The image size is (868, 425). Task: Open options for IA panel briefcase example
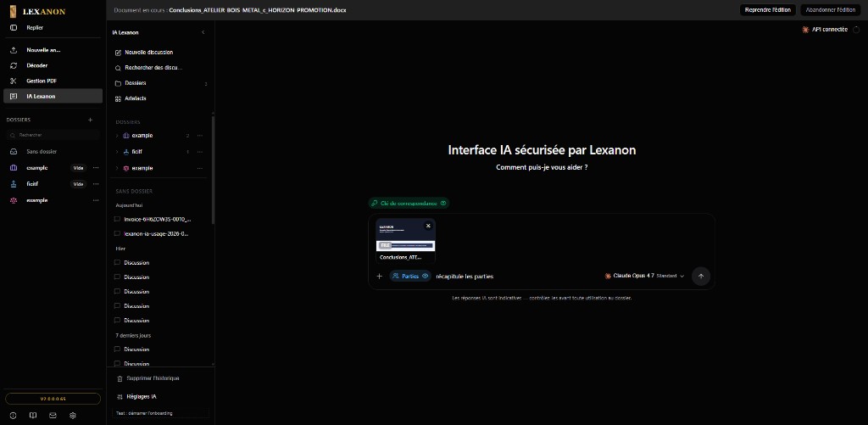pyautogui.click(x=200, y=136)
